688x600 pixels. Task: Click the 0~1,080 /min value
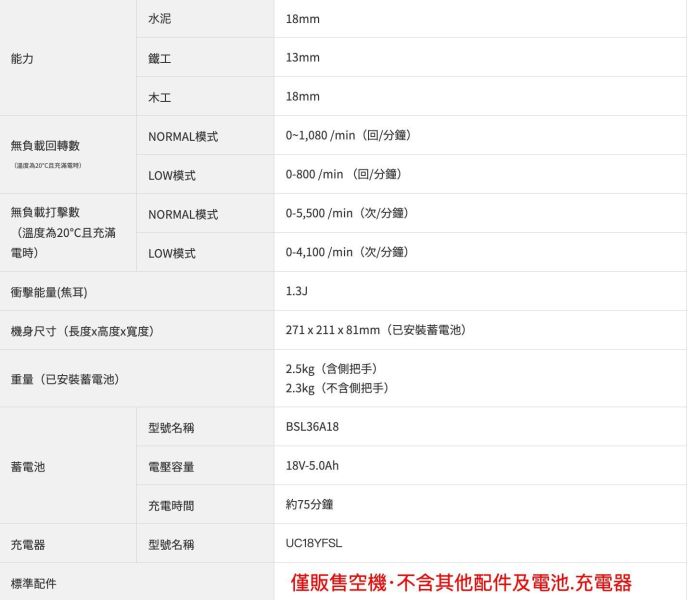(x=348, y=135)
